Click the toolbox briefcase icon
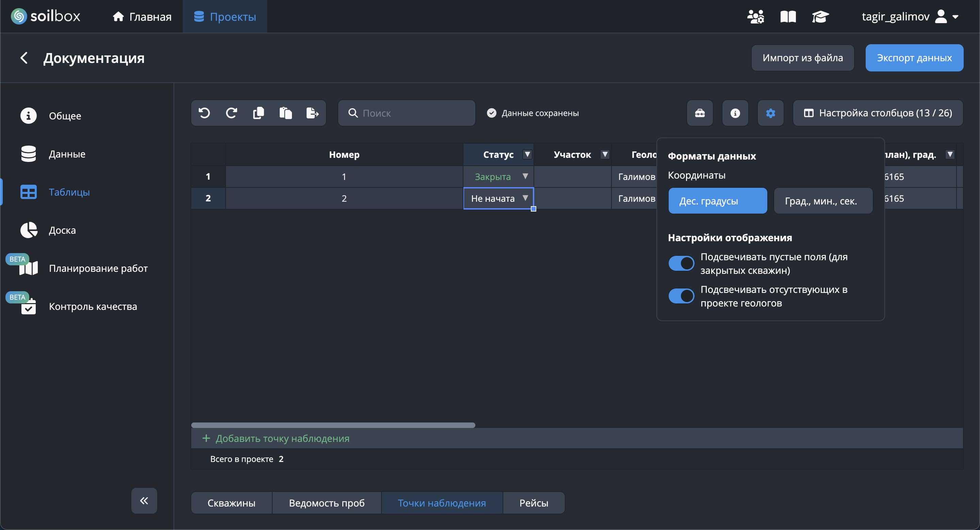This screenshot has width=980, height=530. 700,113
